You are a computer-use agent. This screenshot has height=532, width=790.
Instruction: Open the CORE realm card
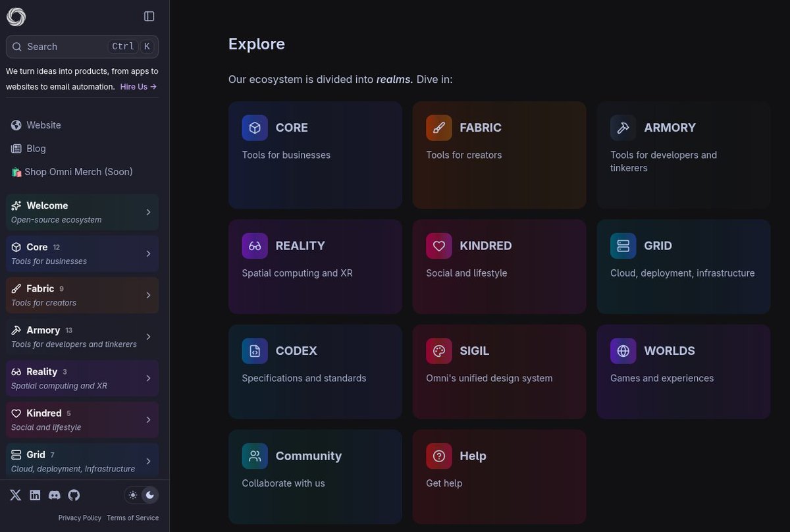(315, 155)
